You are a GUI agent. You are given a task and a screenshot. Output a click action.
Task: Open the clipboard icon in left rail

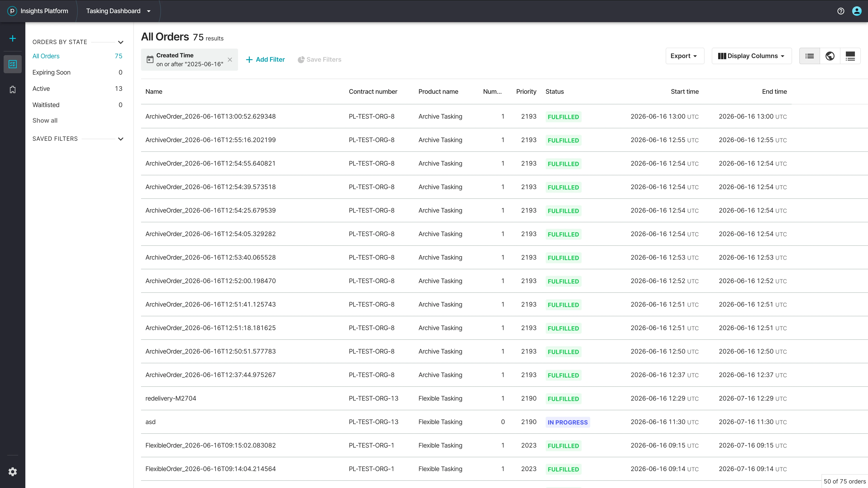12,90
